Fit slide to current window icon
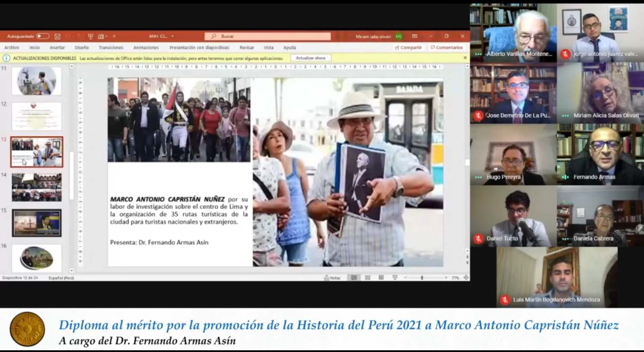 (x=466, y=278)
